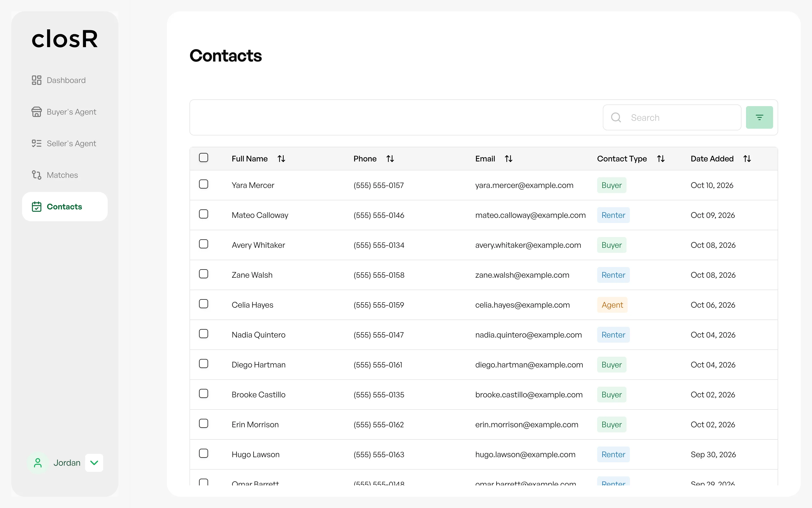Screen dimensions: 812x508
Task: Click the name Brooke Castillo
Action: coord(258,395)
